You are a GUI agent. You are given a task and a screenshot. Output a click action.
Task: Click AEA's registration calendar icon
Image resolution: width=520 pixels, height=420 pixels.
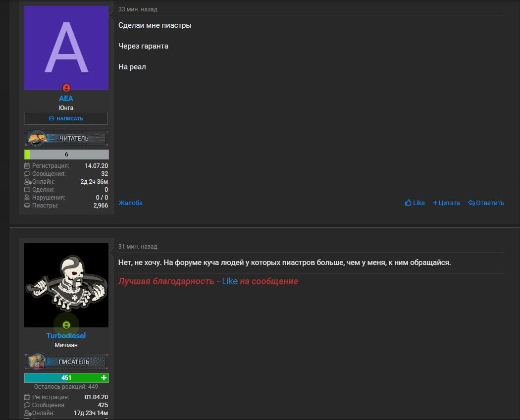(27, 165)
